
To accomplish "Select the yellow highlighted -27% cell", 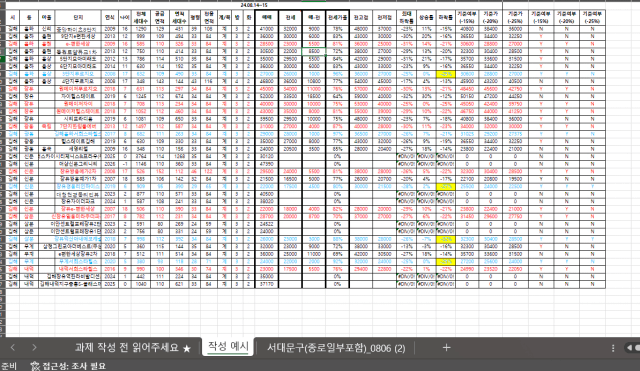I will click(x=446, y=187).
